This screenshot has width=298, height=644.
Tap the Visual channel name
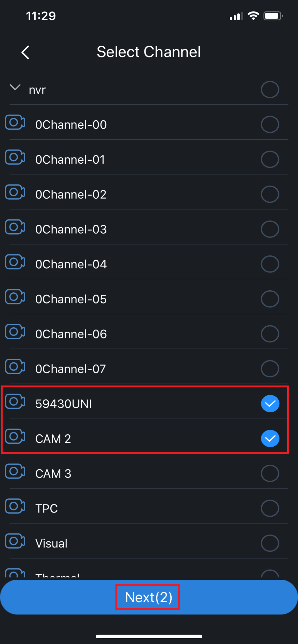pyautogui.click(x=51, y=543)
